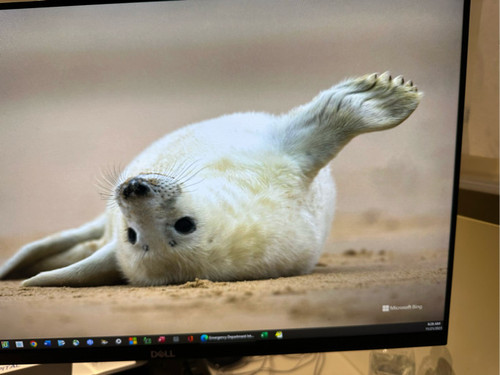Open the gear settings taskbar icon
Image resolution: width=500 pixels, height=375 pixels.
point(118,341)
